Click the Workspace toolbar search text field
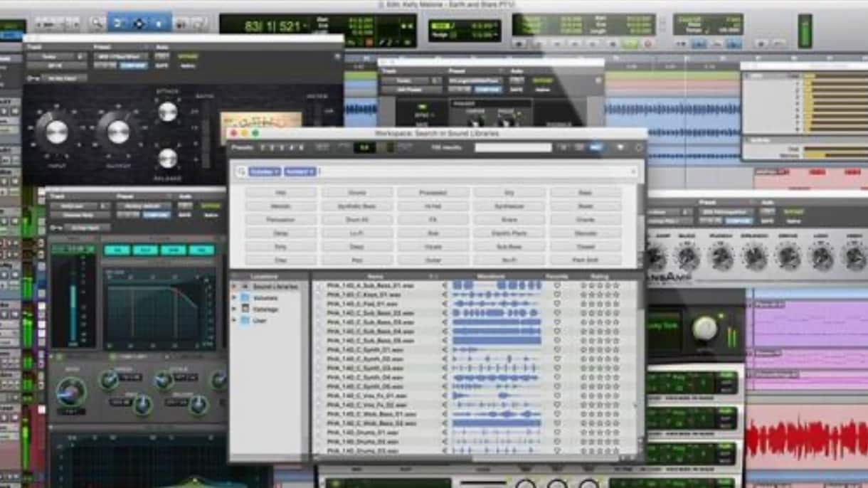 (513, 148)
